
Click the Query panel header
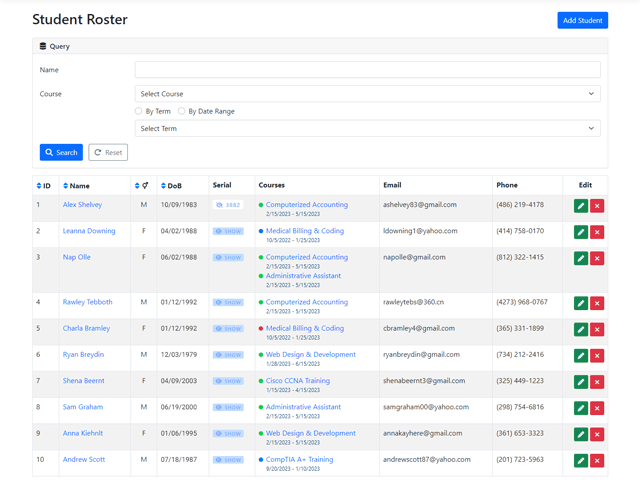pos(320,46)
